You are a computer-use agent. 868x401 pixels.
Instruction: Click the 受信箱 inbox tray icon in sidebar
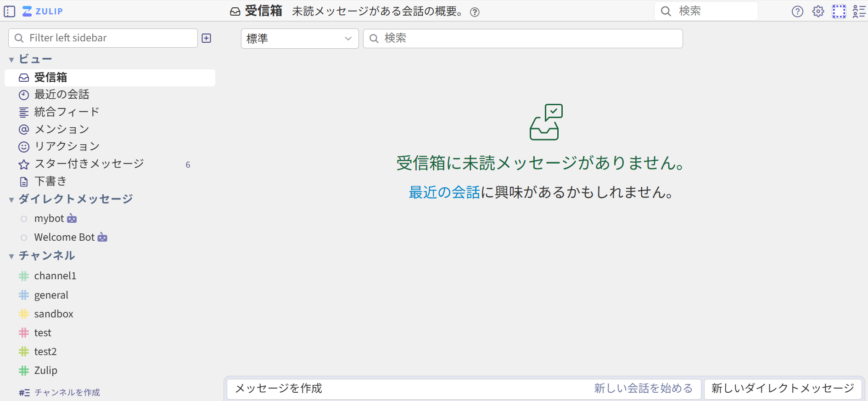coord(24,78)
